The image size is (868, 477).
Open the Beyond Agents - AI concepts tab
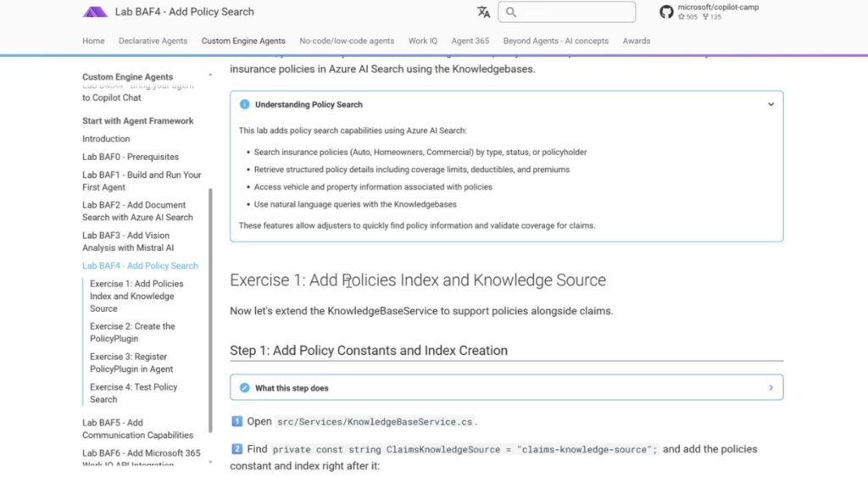click(x=555, y=41)
